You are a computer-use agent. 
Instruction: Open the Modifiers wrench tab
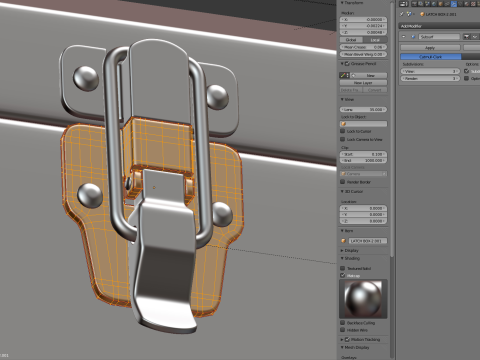click(454, 4)
